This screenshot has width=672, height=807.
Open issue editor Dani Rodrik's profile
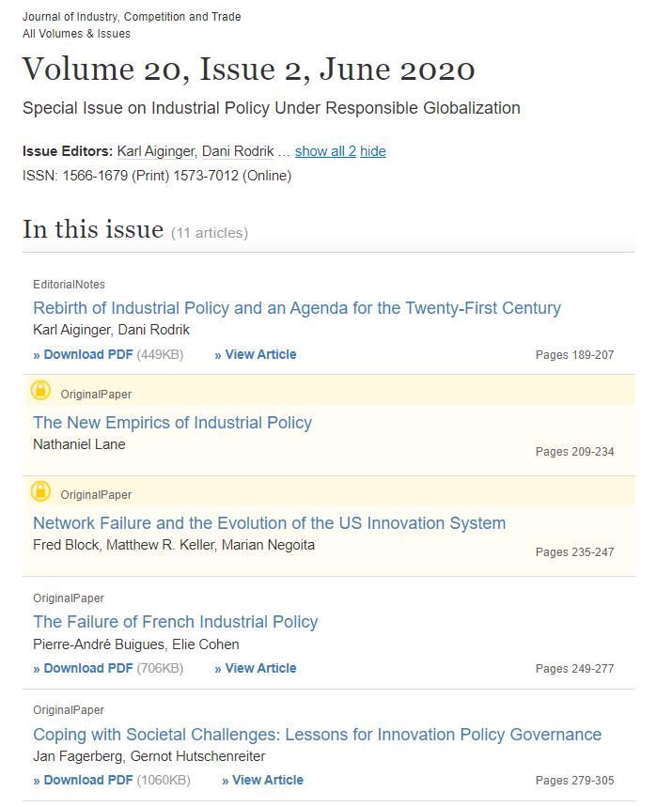pyautogui.click(x=238, y=151)
